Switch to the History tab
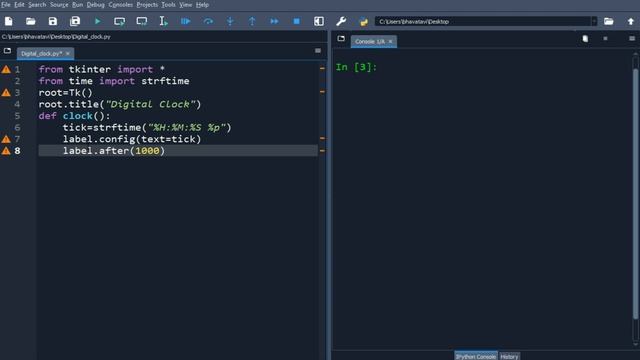The width and height of the screenshot is (640, 360). (x=509, y=356)
